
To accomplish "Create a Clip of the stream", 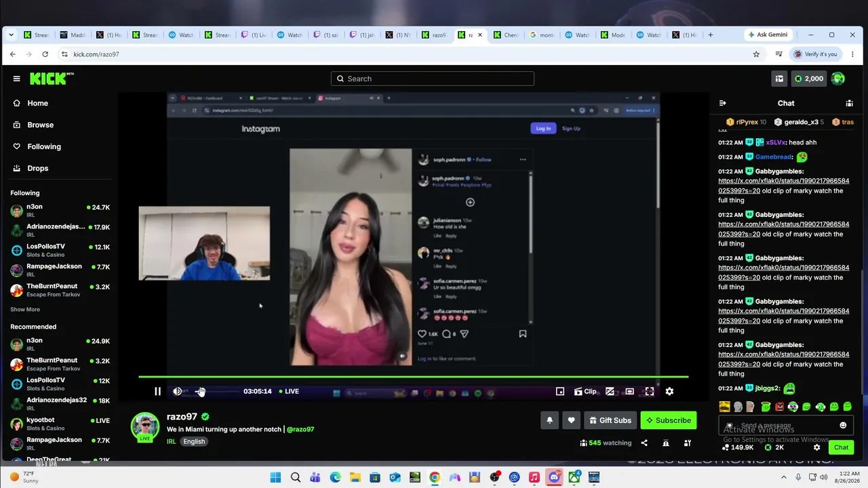I will pyautogui.click(x=585, y=391).
